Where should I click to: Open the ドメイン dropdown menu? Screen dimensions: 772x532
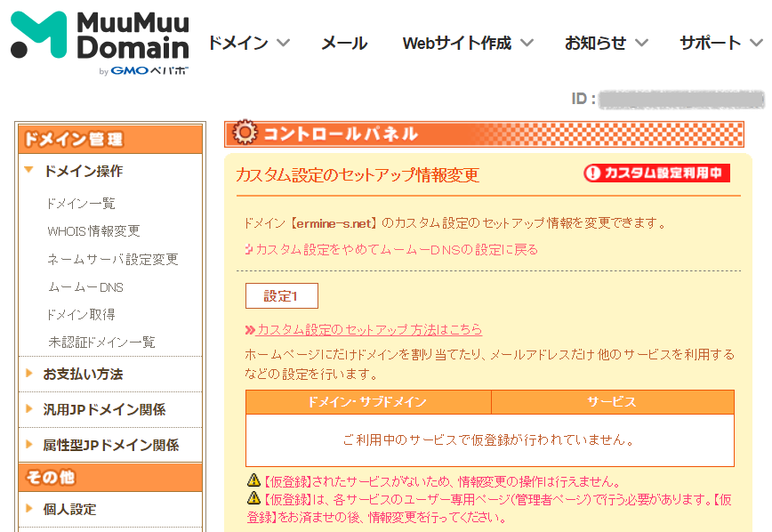(x=249, y=43)
